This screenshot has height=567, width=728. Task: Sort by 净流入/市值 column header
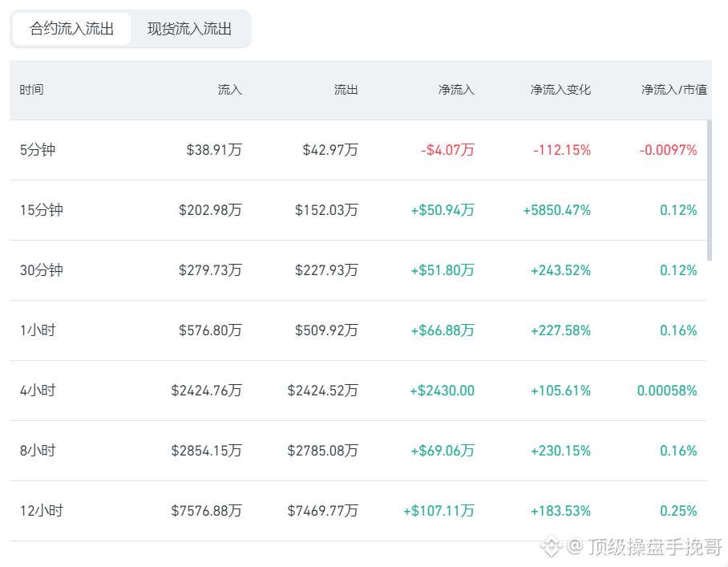coord(674,90)
